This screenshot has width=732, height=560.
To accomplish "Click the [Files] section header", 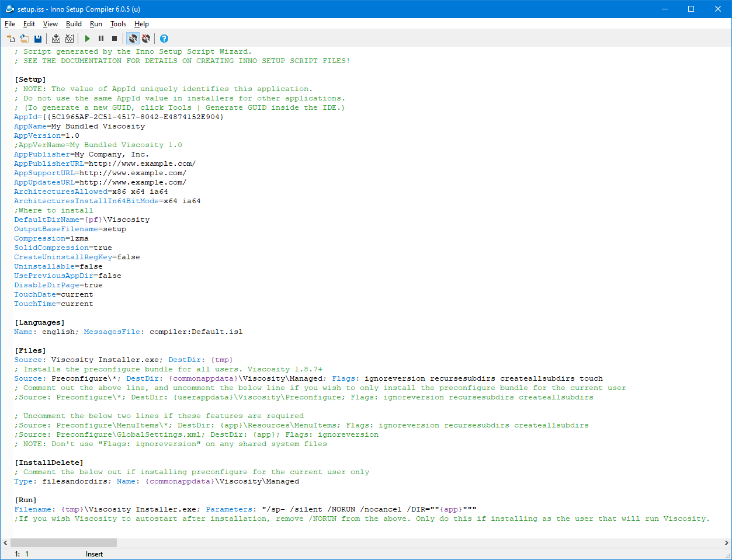I will pos(30,350).
